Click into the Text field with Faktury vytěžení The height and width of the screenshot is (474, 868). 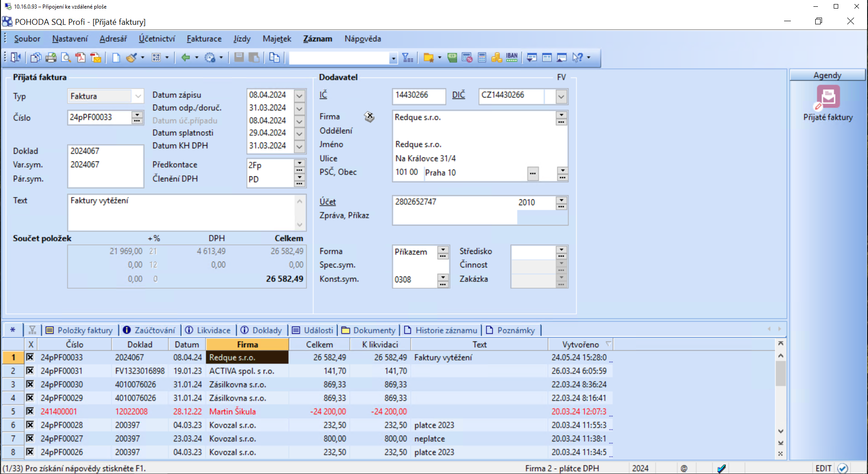click(180, 212)
